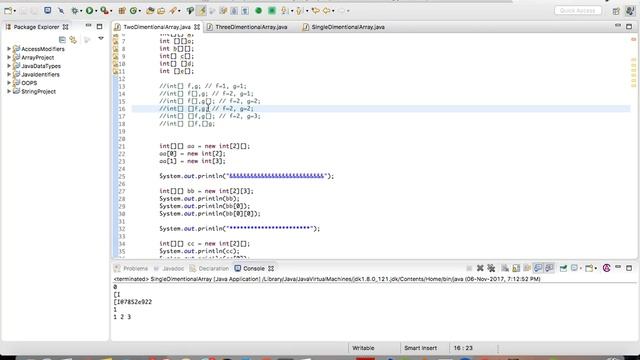Open the Debug dropdown arrow

tap(81, 11)
